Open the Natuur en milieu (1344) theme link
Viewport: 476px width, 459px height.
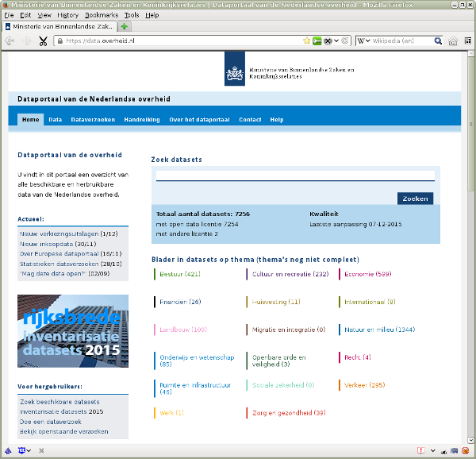pyautogui.click(x=379, y=330)
